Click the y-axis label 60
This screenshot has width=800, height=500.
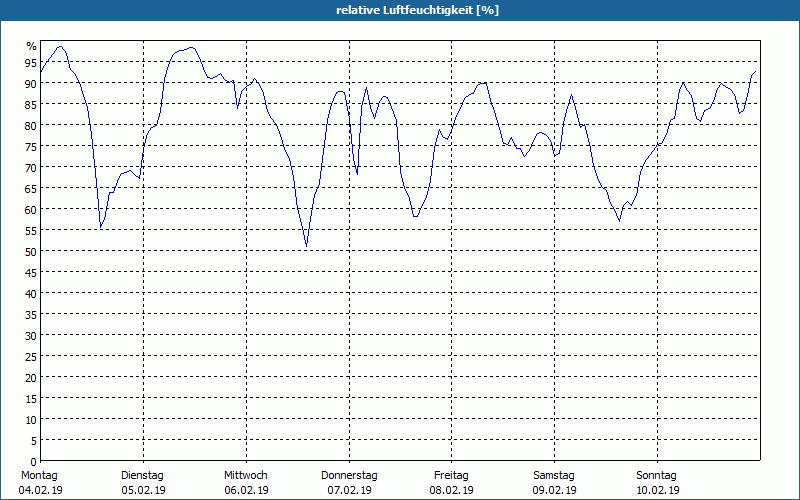[31, 209]
